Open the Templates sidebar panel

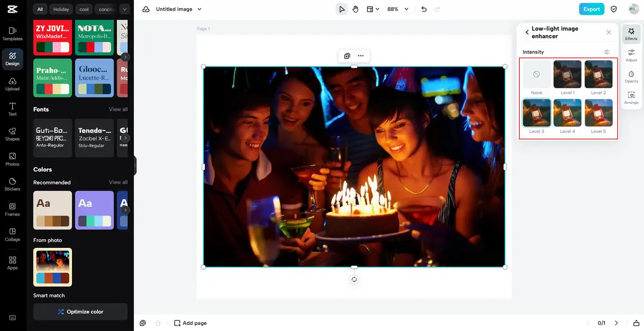pyautogui.click(x=13, y=34)
